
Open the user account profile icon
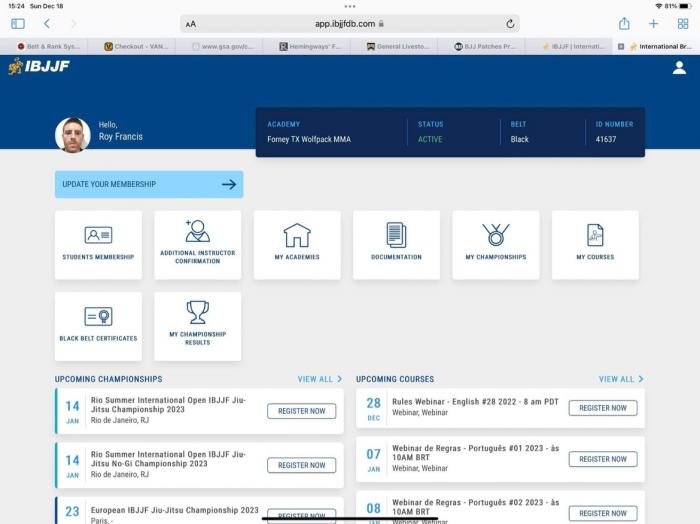coord(679,68)
